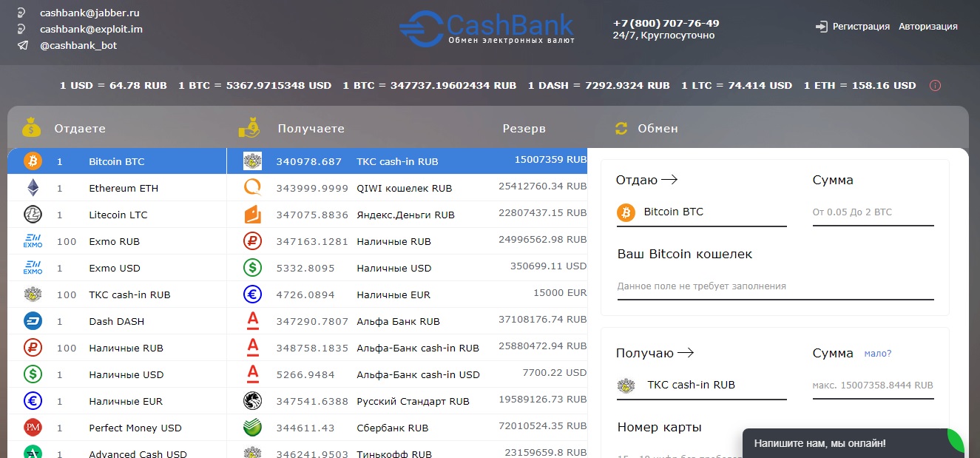Image resolution: width=980 pixels, height=458 pixels.
Task: Click the CashBank logo
Action: click(x=487, y=28)
